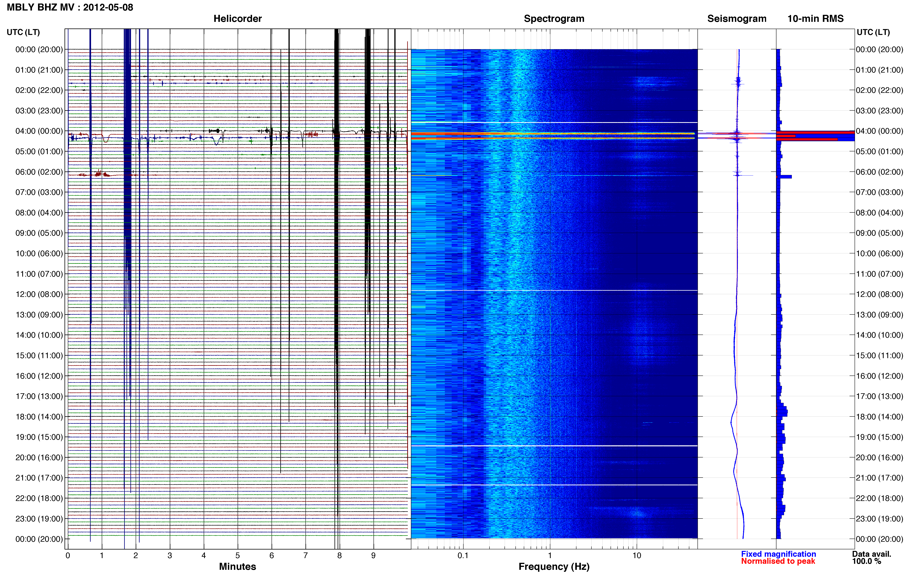Click '05:00 (01:00)' on the helicorder time axis
Screen dimensions: 924x578
(39, 151)
